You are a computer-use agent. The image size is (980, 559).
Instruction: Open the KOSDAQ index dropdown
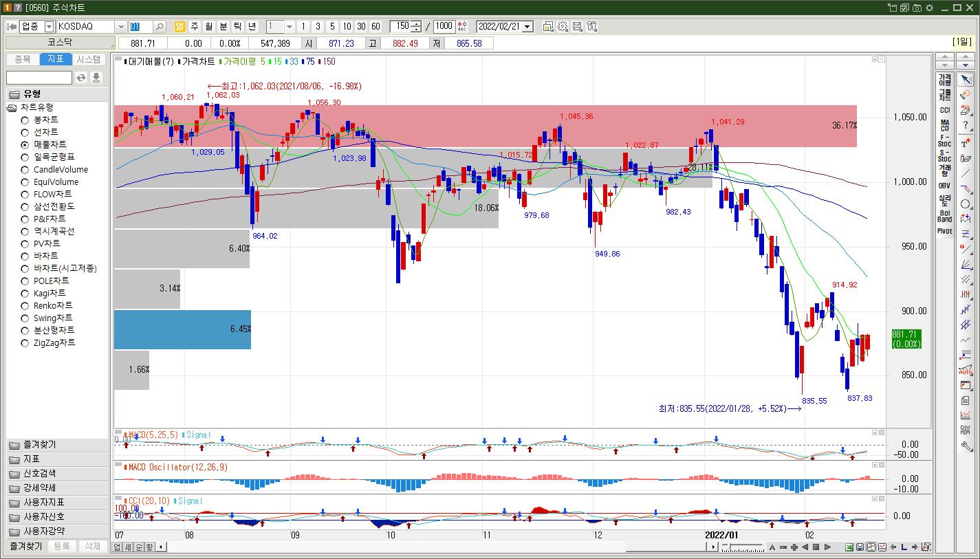pos(121,27)
